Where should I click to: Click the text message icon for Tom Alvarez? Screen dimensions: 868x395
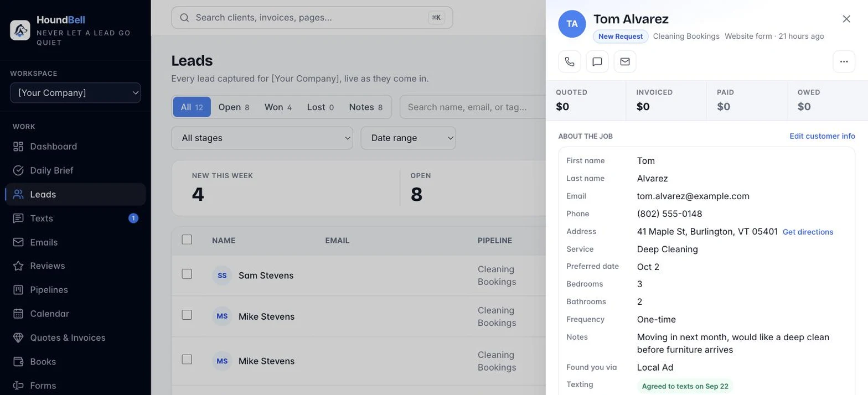pyautogui.click(x=597, y=61)
